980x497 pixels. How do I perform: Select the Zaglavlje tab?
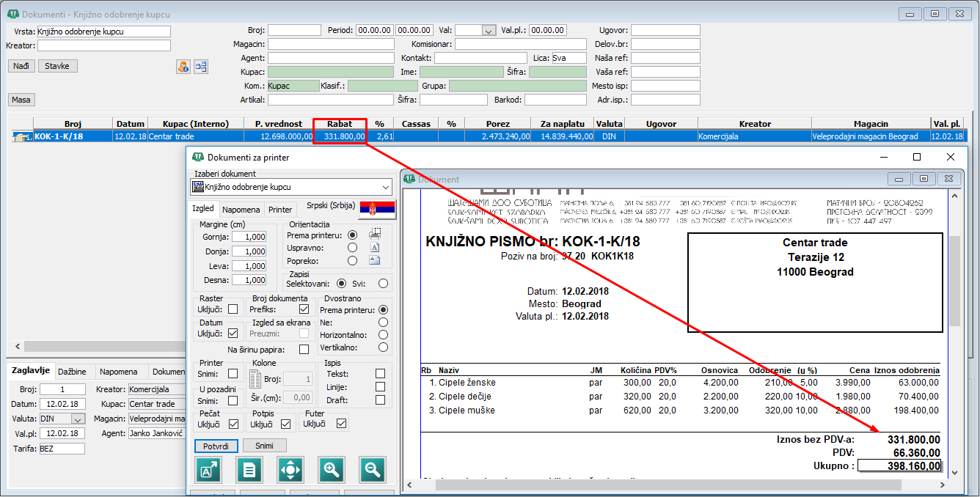click(x=31, y=371)
